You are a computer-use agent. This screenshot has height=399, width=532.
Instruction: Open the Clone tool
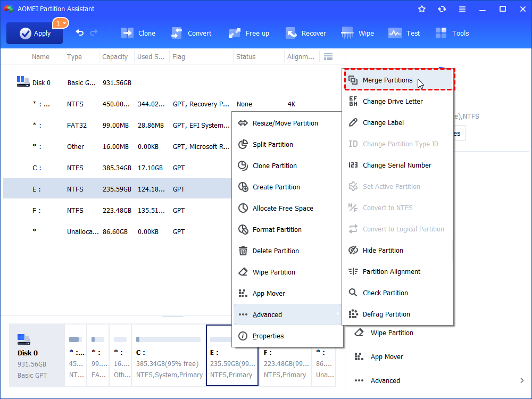click(x=138, y=33)
